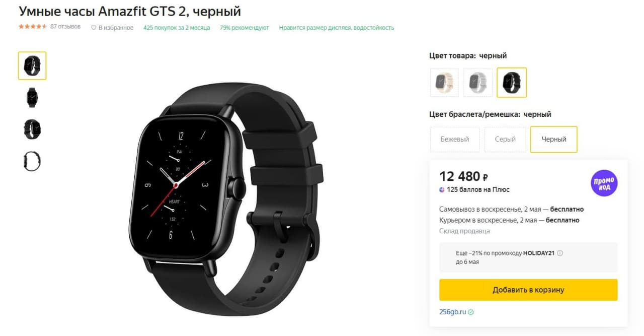Viewport: 644px width, 336px height.
Task: Select the gray watch color swatch
Action: [x=478, y=82]
